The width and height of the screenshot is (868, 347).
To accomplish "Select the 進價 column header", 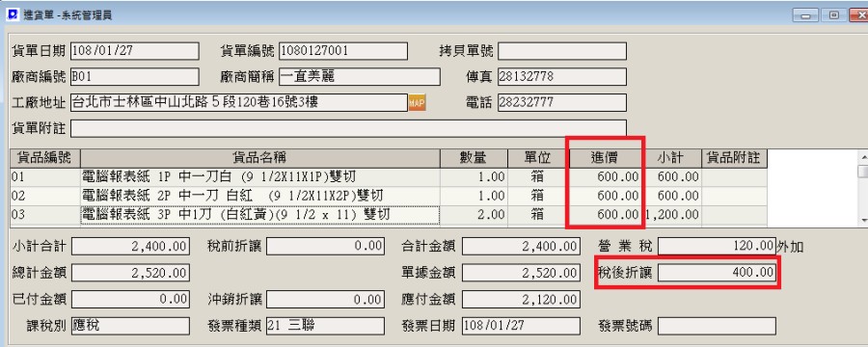I will (605, 158).
